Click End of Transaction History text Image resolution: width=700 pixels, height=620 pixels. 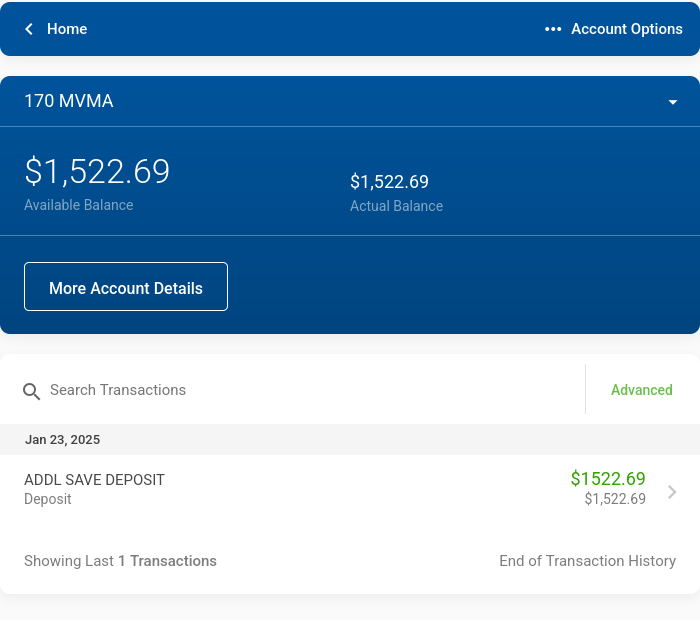tap(588, 561)
